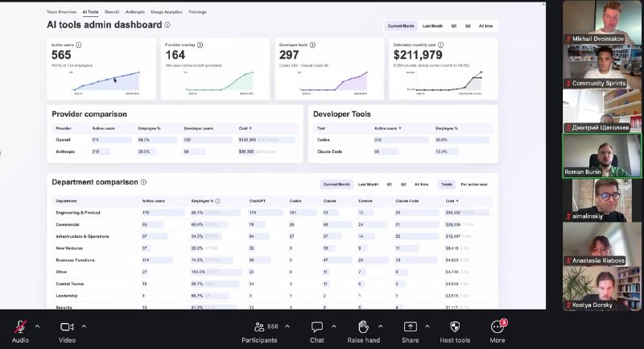Open the Participants panel icon
The image size is (644, 349).
click(x=259, y=326)
